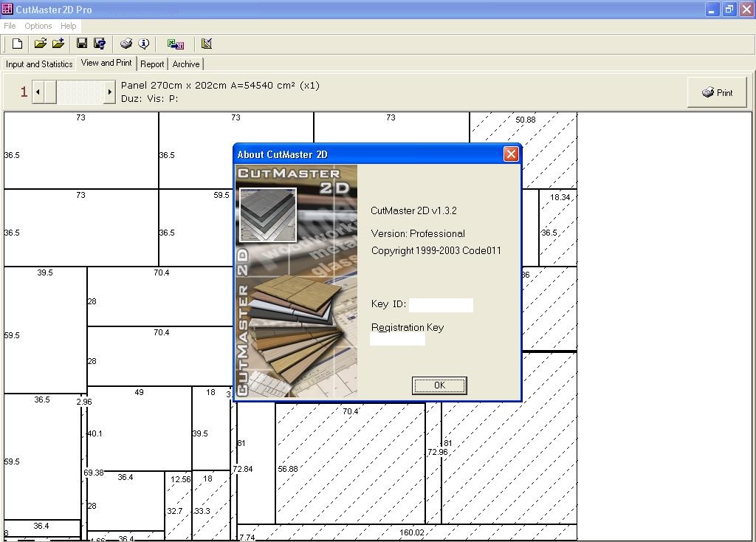The height and width of the screenshot is (542, 756).
Task: Select the View and Print tab
Action: [x=106, y=63]
